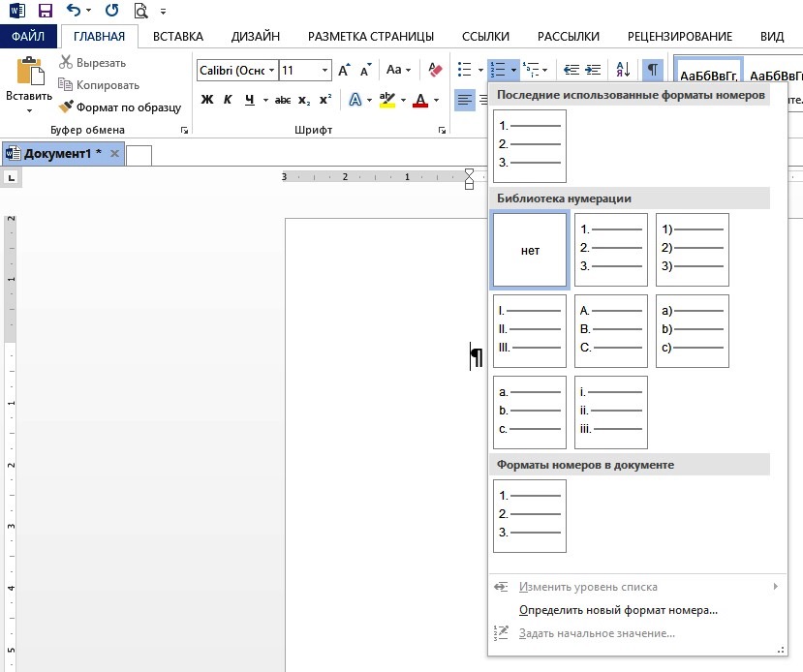Image resolution: width=803 pixels, height=672 pixels.
Task: Click Вырезать (cut)
Action: (92, 62)
